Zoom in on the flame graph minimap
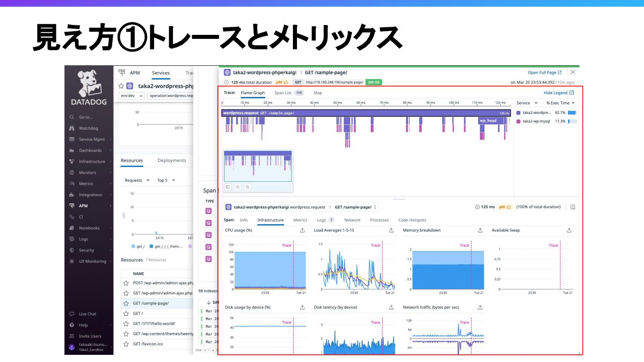Screen dimensions: 644x362 click(247, 187)
